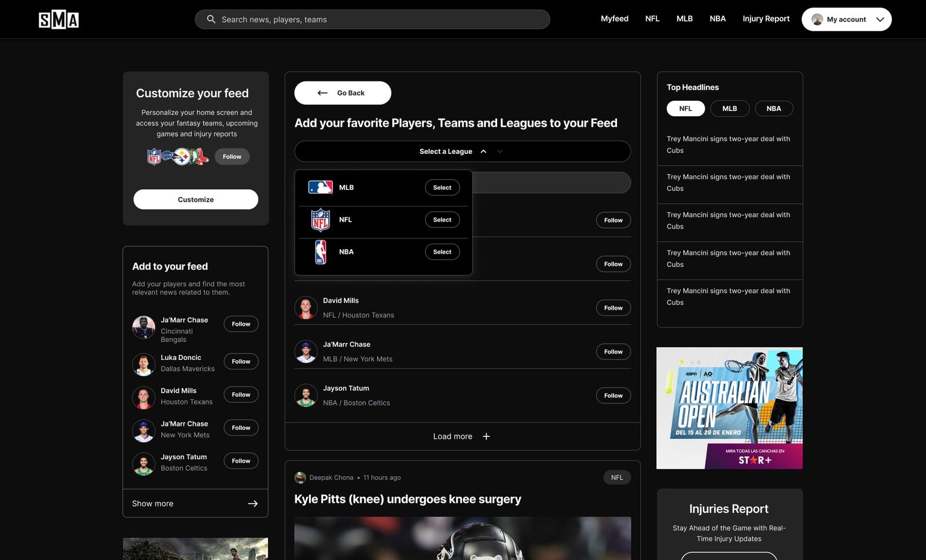
Task: Follow David Mills in main list
Action: tap(613, 308)
